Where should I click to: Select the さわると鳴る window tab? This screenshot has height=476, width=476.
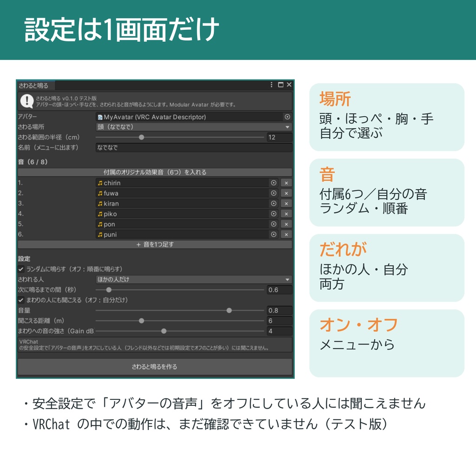(36, 86)
